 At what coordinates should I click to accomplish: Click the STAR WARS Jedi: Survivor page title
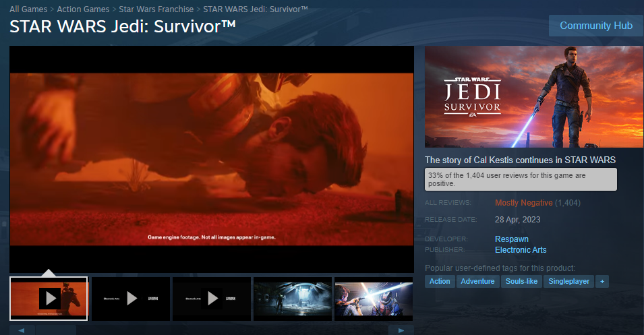pos(122,27)
